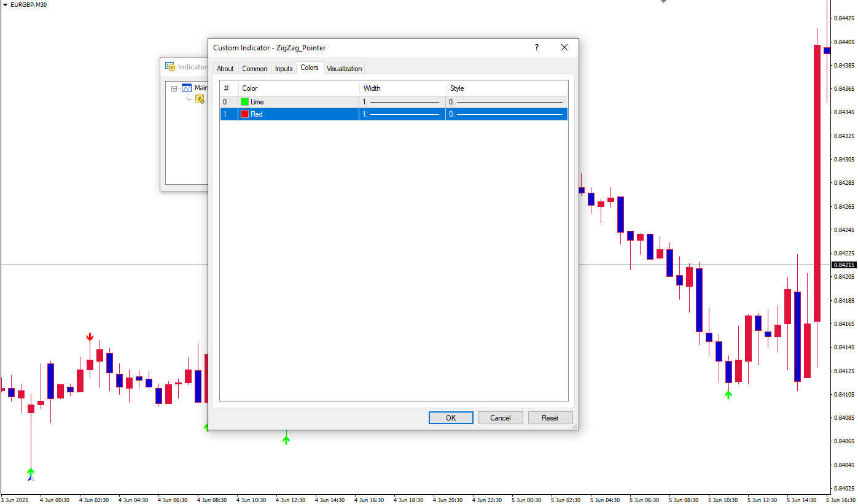Click the 0.84405 price axis label
Screen dimensions: 858x504
tap(846, 42)
